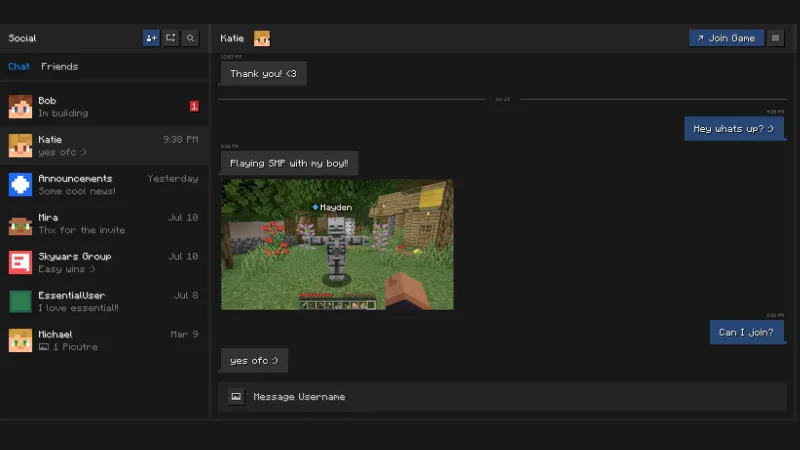Click Bob's avatar icon

20,107
